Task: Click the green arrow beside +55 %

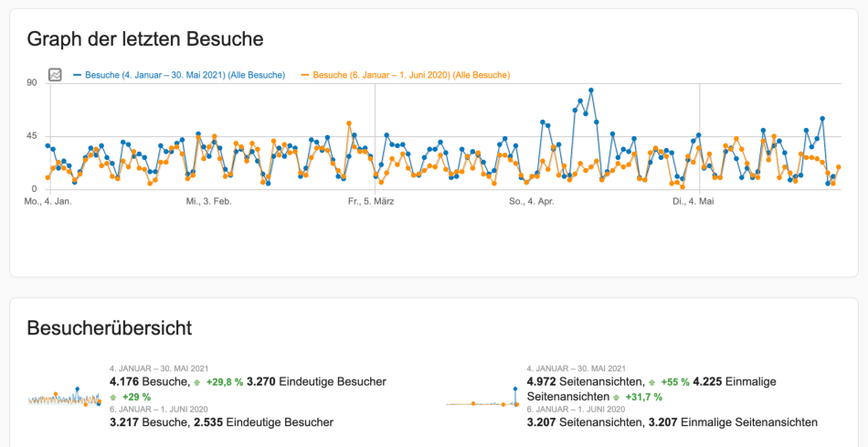Action: point(652,382)
